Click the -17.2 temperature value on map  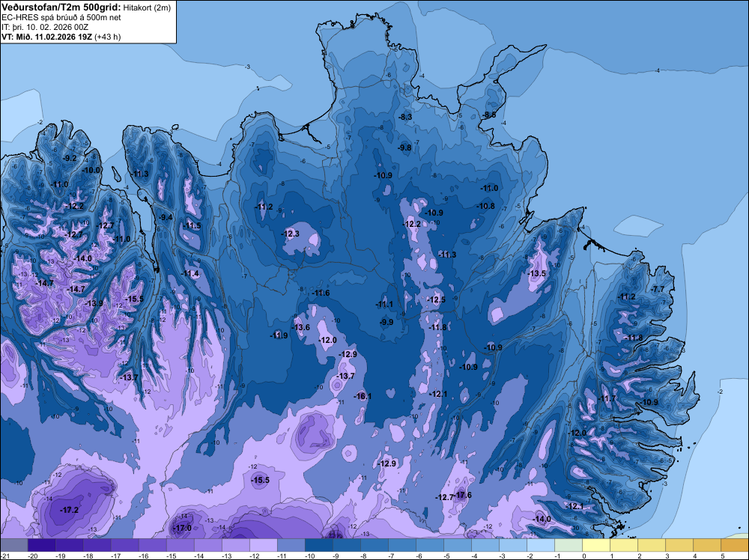pos(69,510)
